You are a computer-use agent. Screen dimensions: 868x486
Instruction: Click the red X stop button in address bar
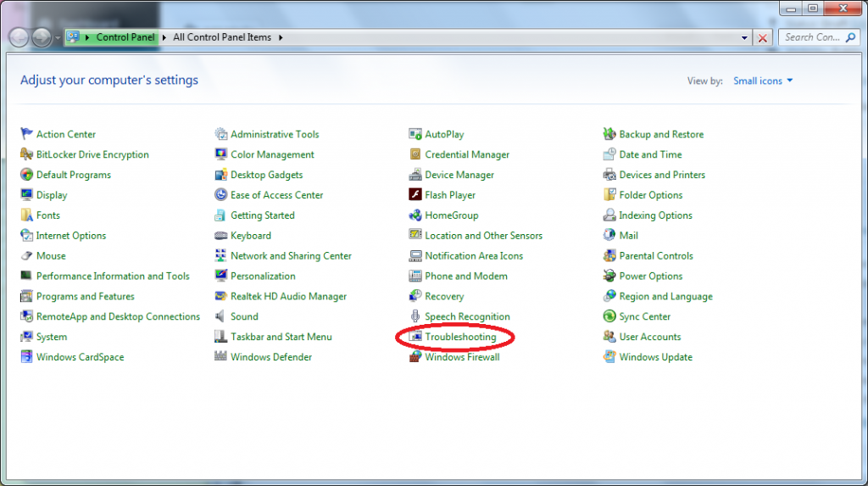(763, 37)
